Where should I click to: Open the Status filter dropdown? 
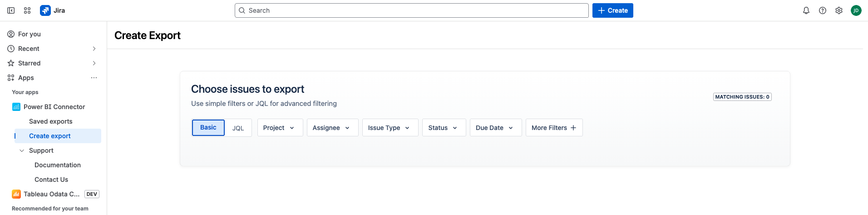[x=444, y=128]
